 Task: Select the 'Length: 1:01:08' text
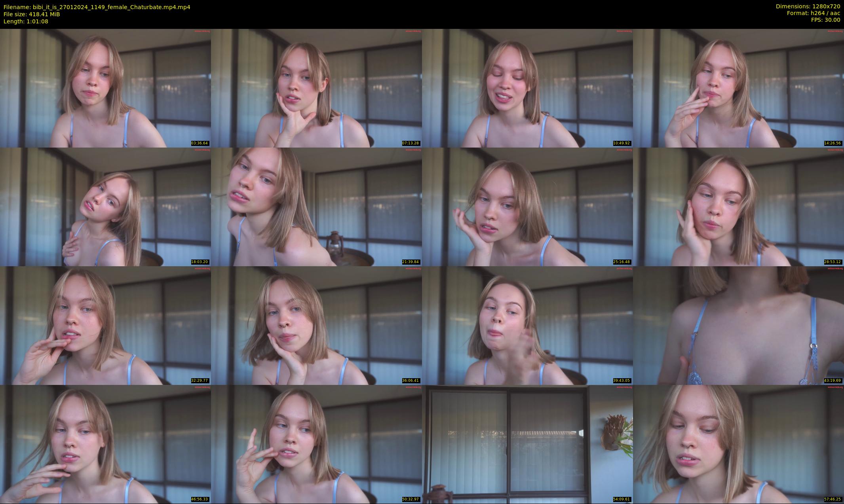point(26,21)
